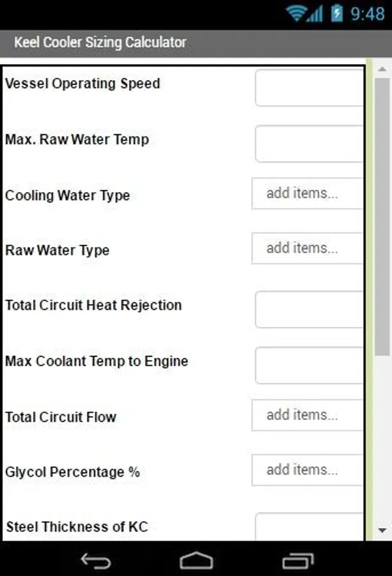Click the scrollbar up arrow
This screenshot has height=576, width=392.
[382, 69]
